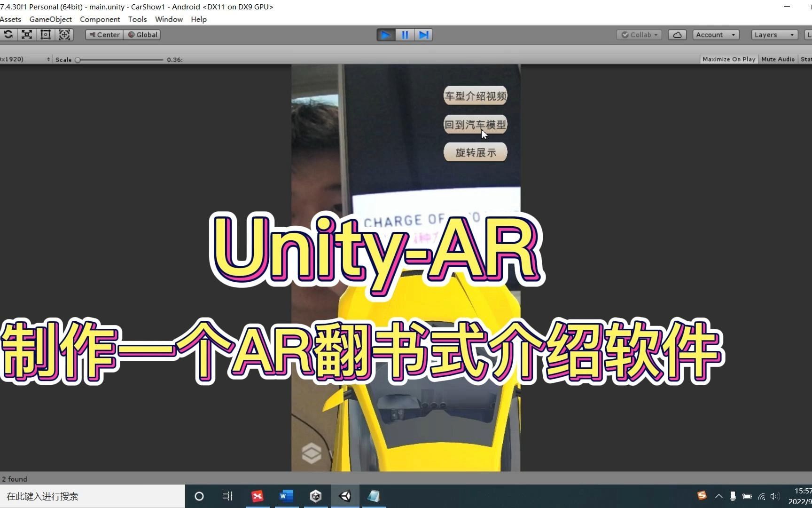Open the volume tray icon
This screenshot has width=812, height=508.
775,496
